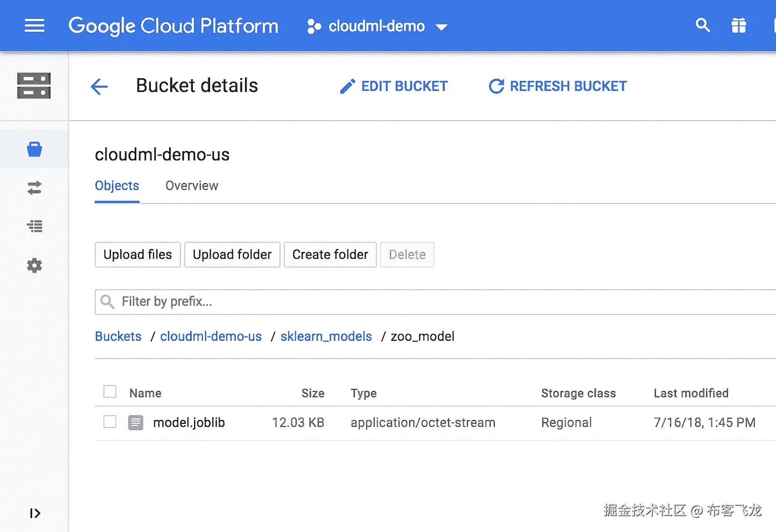Select the model.joblib row checkbox
This screenshot has width=776, height=532.
[x=110, y=422]
